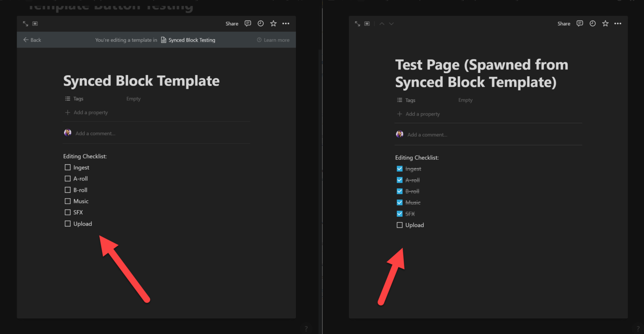Check the Ingest box in template
This screenshot has width=644, height=334.
tap(68, 167)
